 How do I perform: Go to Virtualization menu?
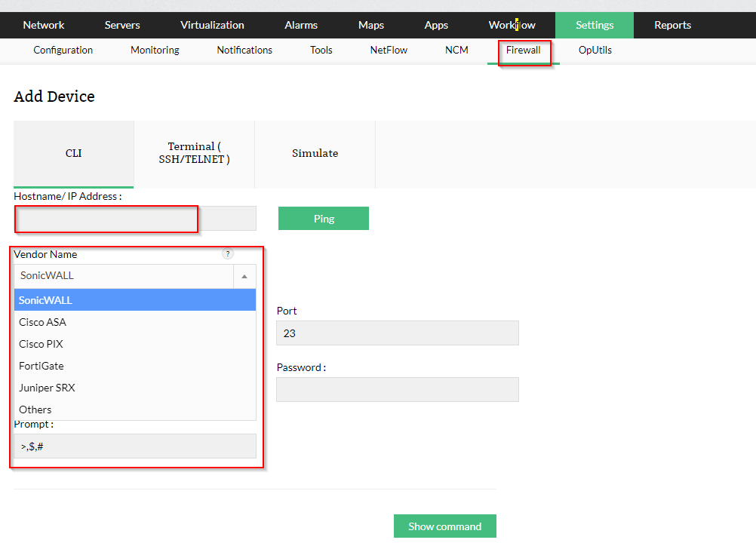point(212,25)
